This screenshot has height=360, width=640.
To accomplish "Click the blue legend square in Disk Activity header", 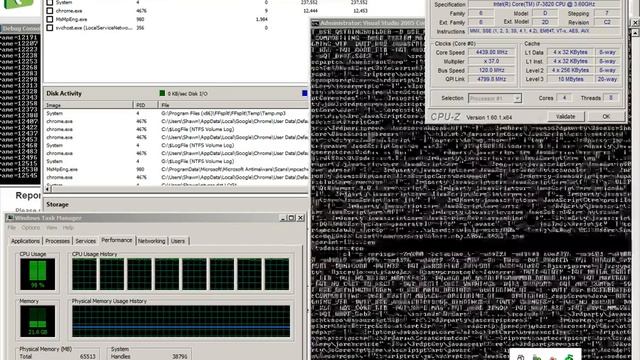I will click(x=304, y=93).
